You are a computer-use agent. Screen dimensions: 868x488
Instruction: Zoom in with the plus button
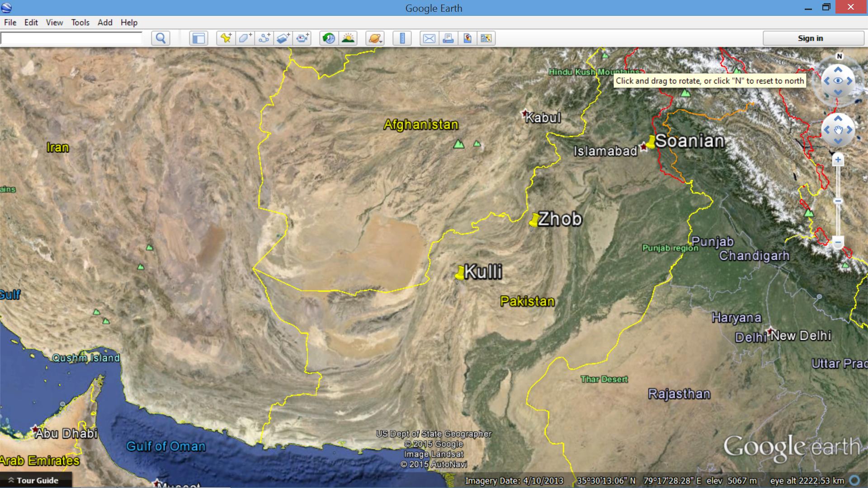point(838,160)
